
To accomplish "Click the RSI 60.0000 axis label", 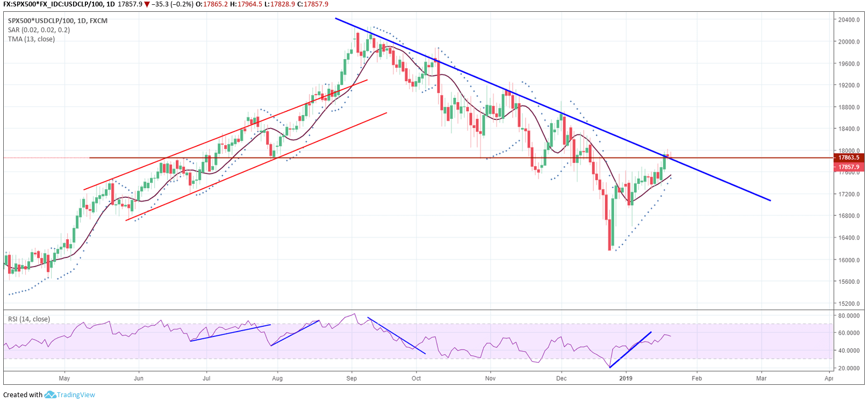I will [849, 333].
